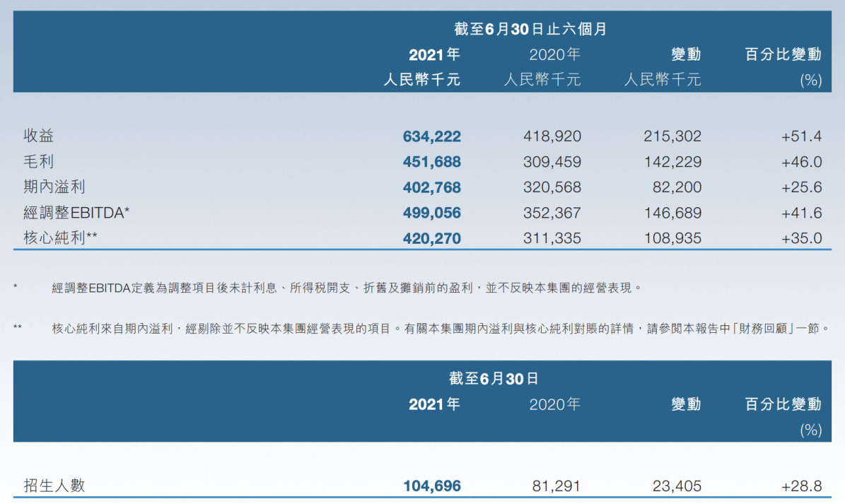Select the 毛利 row label
Image resolution: width=845 pixels, height=504 pixels.
(x=38, y=162)
